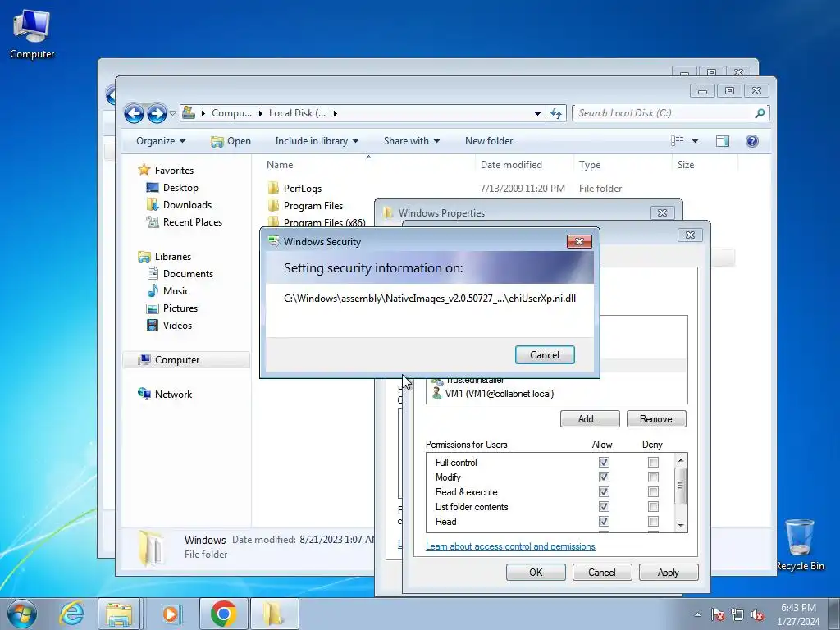Toggle Allow for List folder contents
Viewport: 840px width, 630px height.
604,507
